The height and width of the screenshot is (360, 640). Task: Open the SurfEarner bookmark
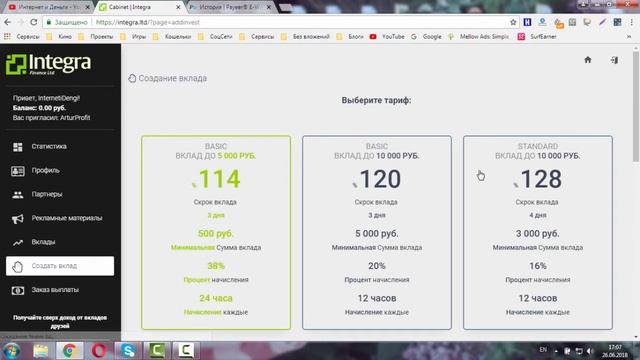(537, 36)
